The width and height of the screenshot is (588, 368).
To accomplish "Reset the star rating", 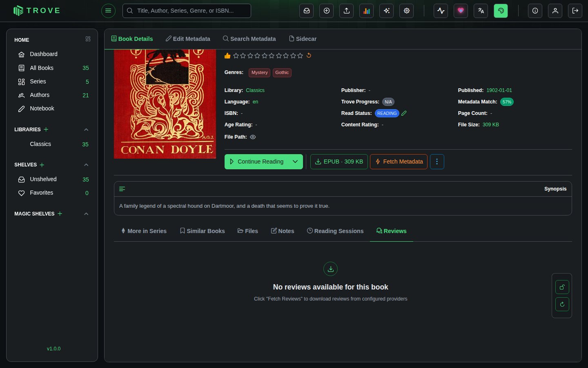I will pyautogui.click(x=309, y=56).
